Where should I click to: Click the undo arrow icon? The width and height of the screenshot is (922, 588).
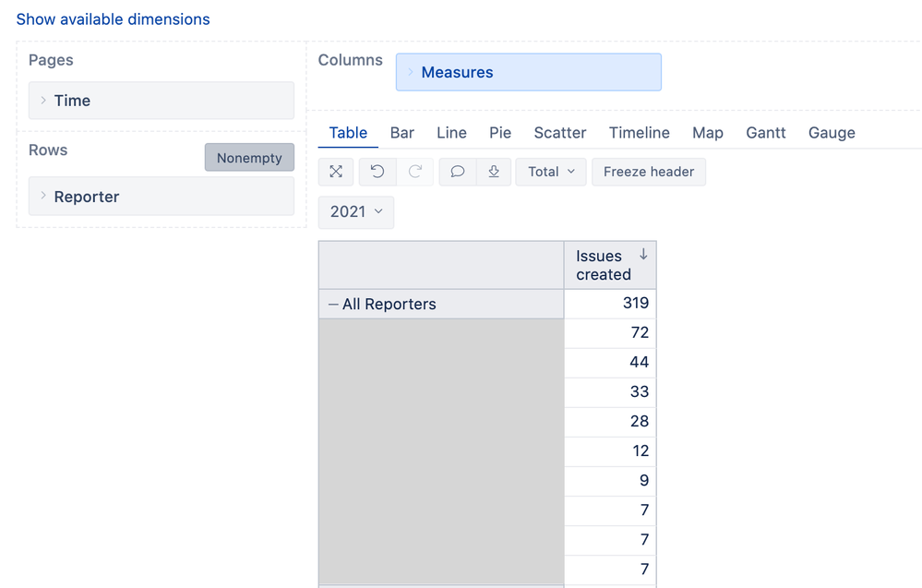(x=377, y=172)
